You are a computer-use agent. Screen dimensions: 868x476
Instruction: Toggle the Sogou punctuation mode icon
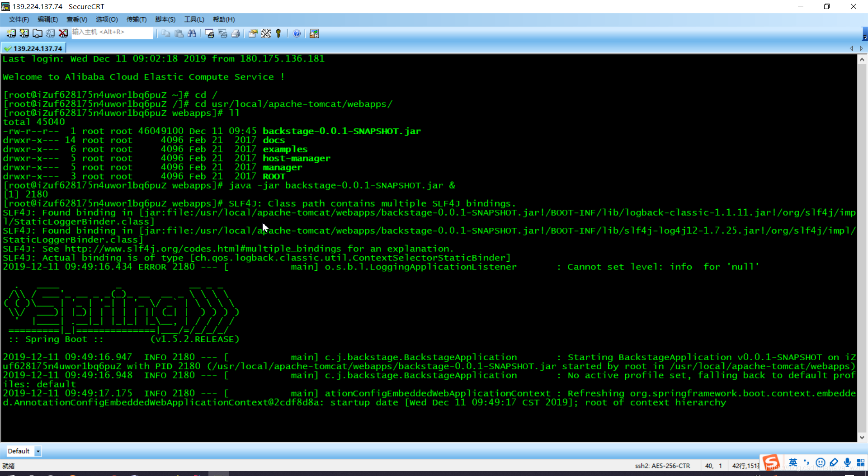(x=807, y=462)
